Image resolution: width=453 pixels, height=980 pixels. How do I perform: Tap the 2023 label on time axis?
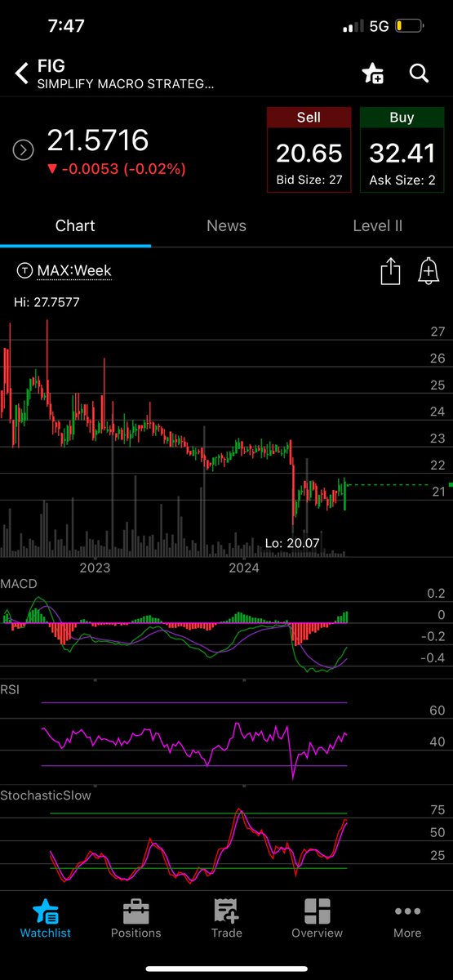click(95, 568)
